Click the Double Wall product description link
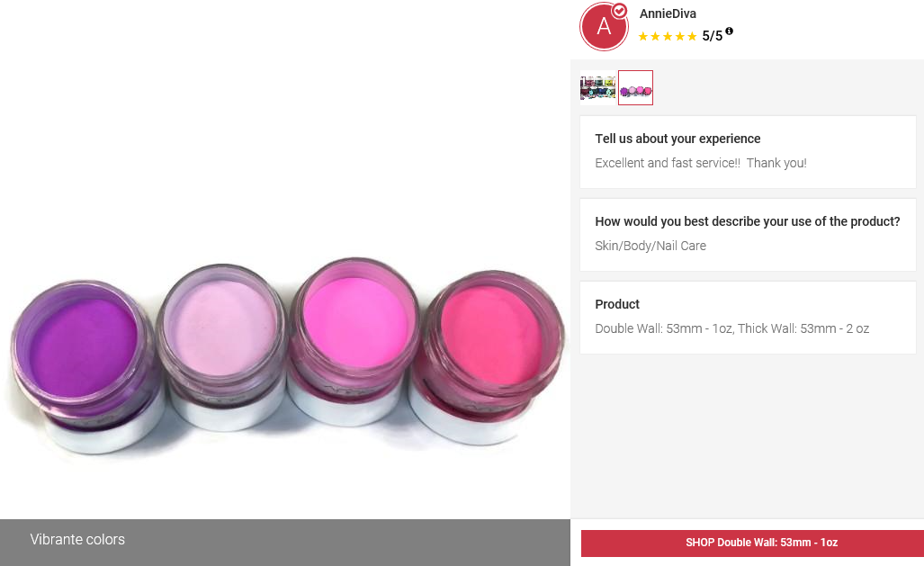Viewport: 924px width, 566px height. coord(731,328)
